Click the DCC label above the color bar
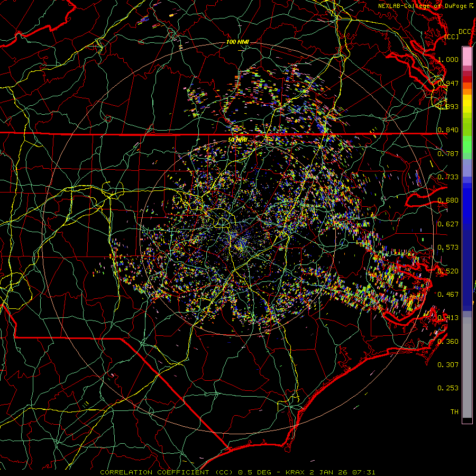This screenshot has height=476, width=476. coord(465,32)
